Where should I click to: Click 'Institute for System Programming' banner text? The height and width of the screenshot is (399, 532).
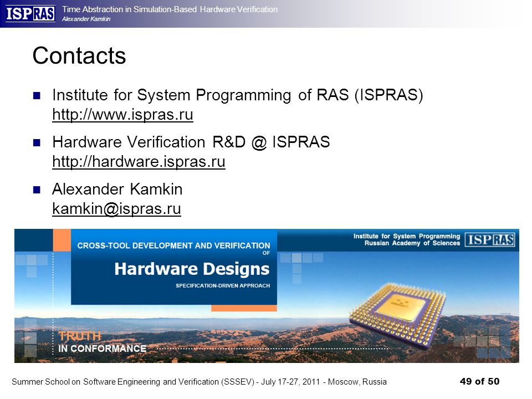point(406,236)
